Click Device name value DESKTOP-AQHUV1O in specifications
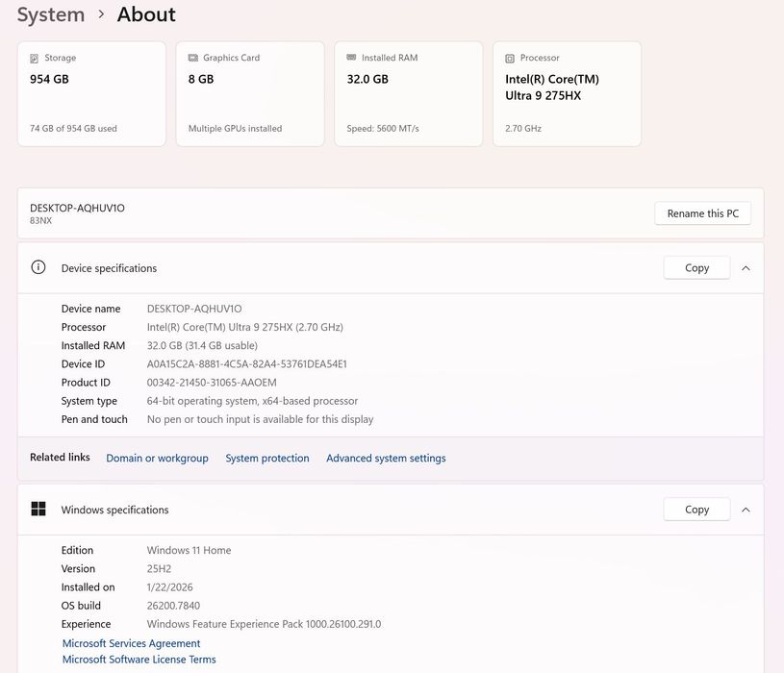 coord(194,309)
